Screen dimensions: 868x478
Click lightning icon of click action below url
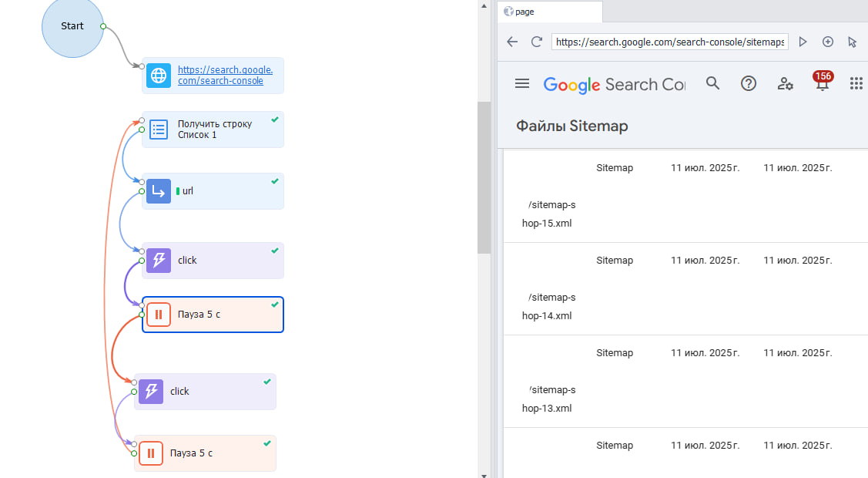point(159,261)
